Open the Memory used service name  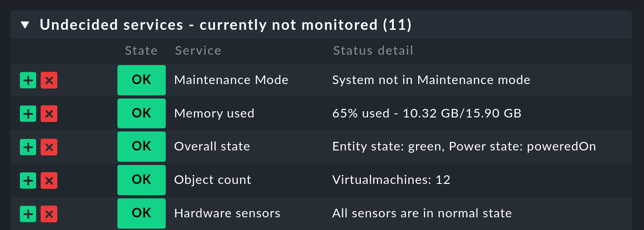214,113
